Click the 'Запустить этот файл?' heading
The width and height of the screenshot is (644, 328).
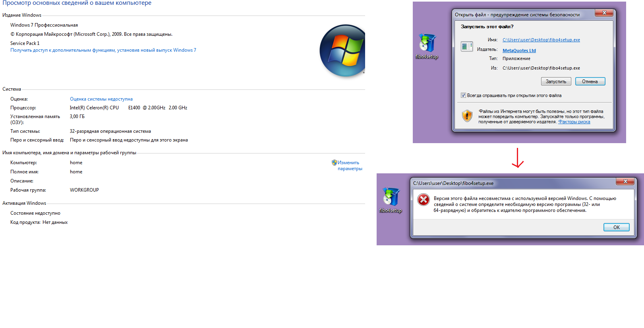[x=487, y=27]
